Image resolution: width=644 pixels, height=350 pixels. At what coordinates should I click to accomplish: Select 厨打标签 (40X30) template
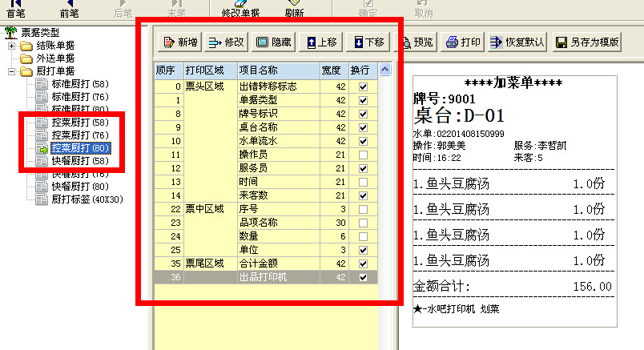coord(87,199)
